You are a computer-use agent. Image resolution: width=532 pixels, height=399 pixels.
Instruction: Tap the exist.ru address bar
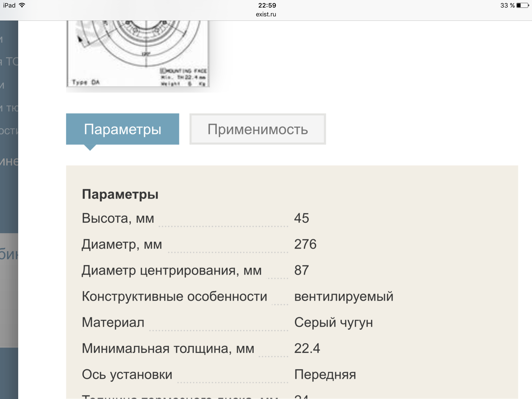(266, 14)
